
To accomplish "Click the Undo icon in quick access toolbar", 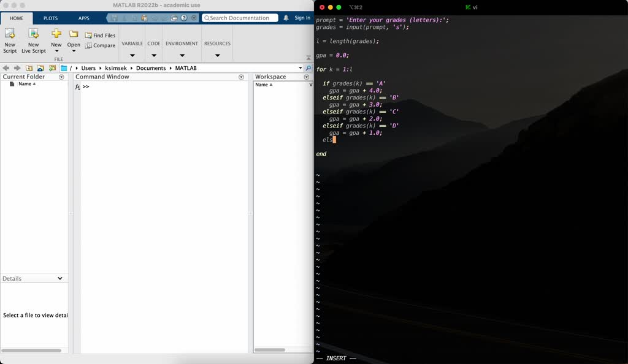I will point(154,18).
